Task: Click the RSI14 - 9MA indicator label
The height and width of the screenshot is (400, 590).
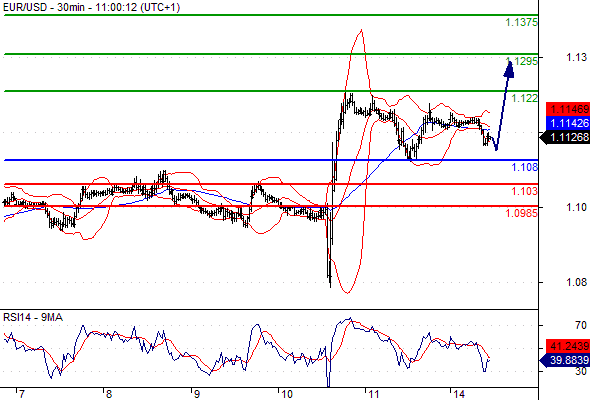Action: point(33,318)
